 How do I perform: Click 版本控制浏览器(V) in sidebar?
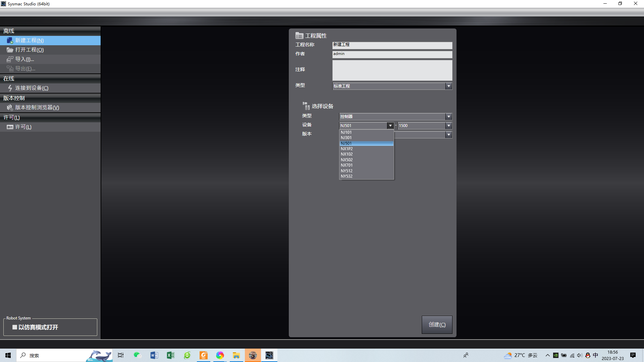pos(50,108)
